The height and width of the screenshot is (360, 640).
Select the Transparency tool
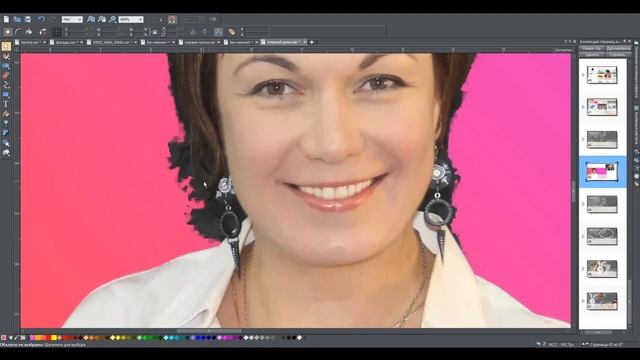click(x=6, y=123)
